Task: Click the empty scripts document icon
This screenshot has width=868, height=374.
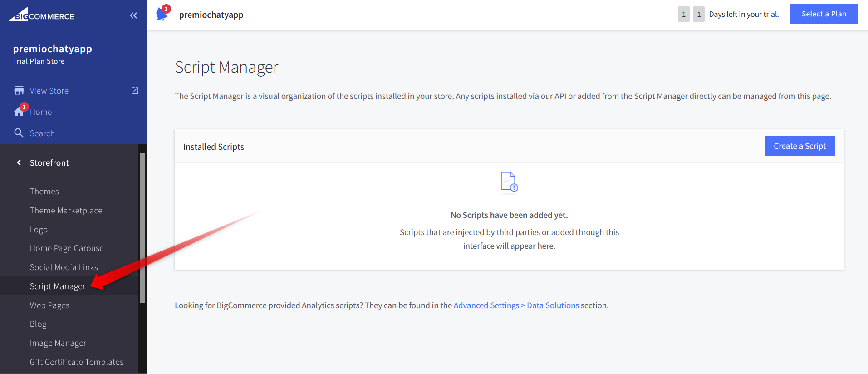Action: [x=509, y=182]
